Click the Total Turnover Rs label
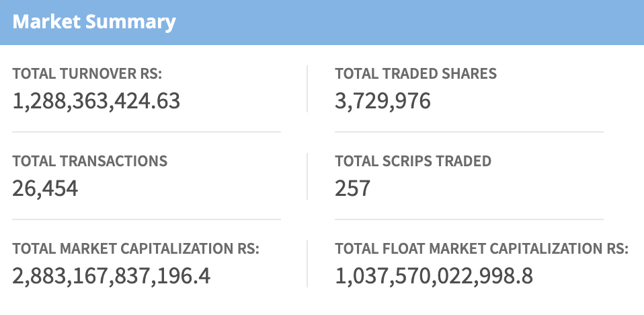Image resolution: width=644 pixels, height=315 pixels. (88, 74)
